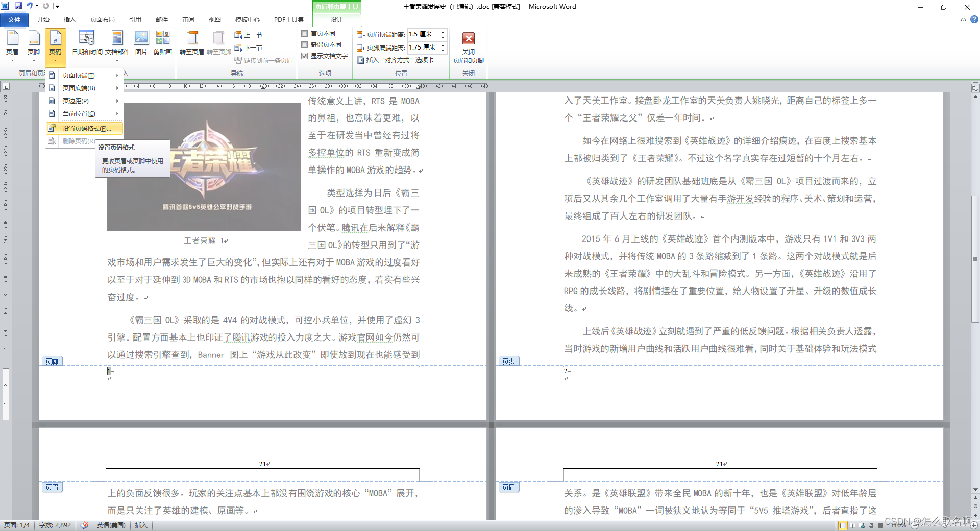Switch to Print Layout view icon

(x=843, y=525)
